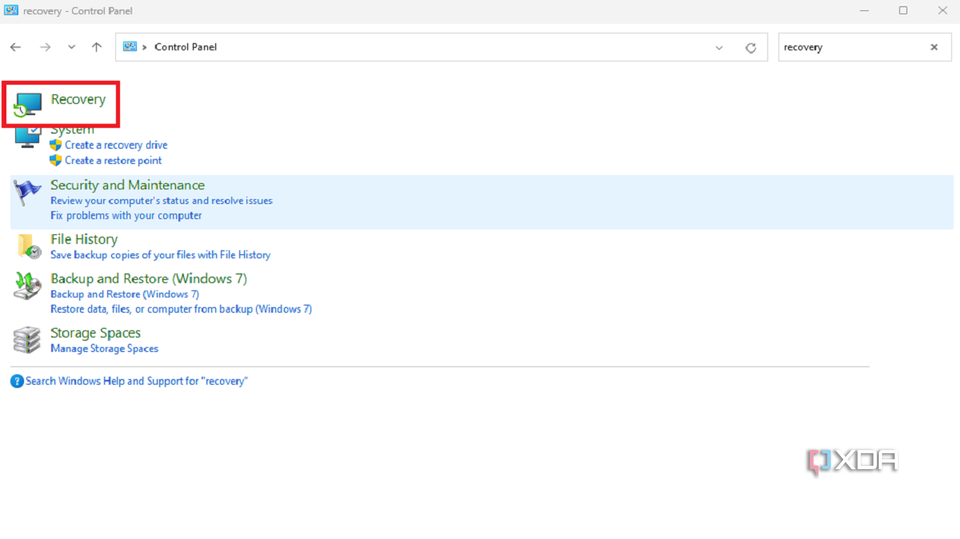Click the shield icon beside Create a restore point
This screenshot has width=960, height=539.
click(x=56, y=160)
